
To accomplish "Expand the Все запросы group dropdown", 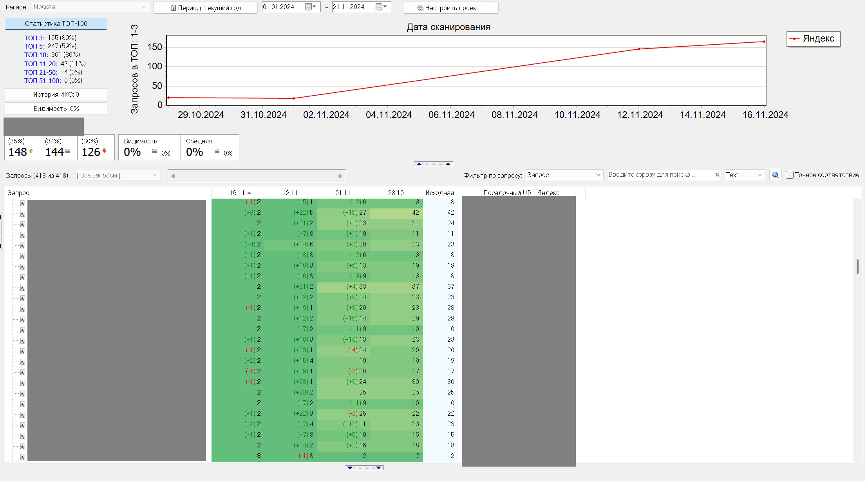I will click(155, 175).
